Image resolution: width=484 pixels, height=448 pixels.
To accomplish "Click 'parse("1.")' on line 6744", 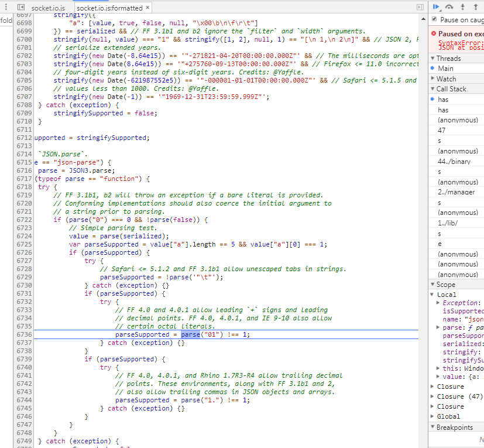I will coord(202,400).
